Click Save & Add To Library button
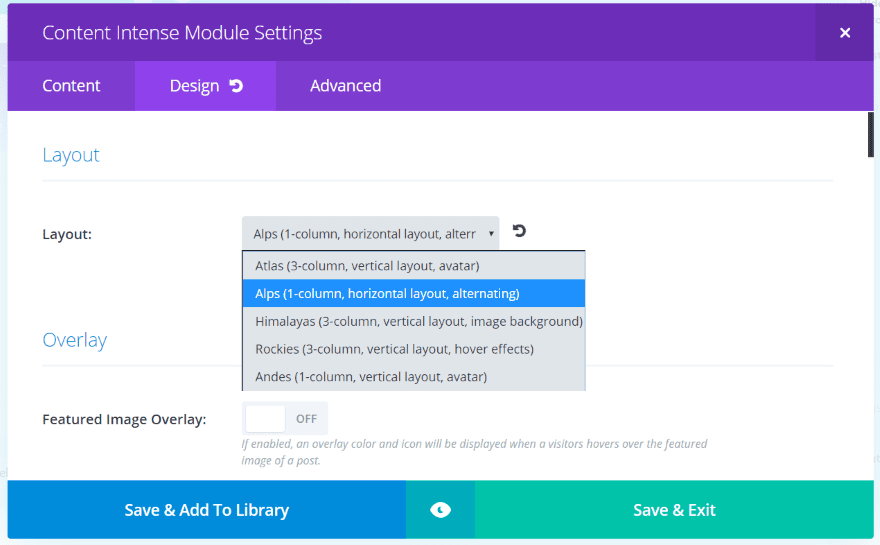The height and width of the screenshot is (545, 880). coord(206,510)
